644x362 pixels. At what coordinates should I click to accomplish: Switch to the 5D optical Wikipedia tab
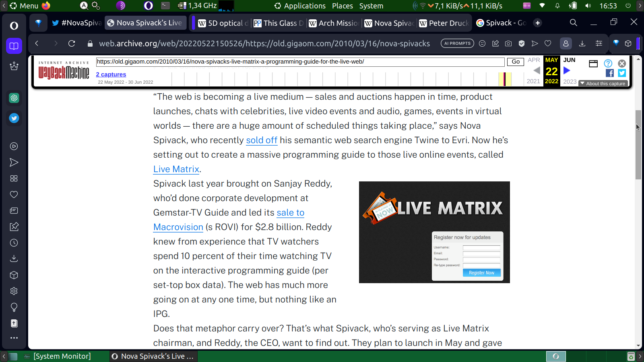click(223, 23)
